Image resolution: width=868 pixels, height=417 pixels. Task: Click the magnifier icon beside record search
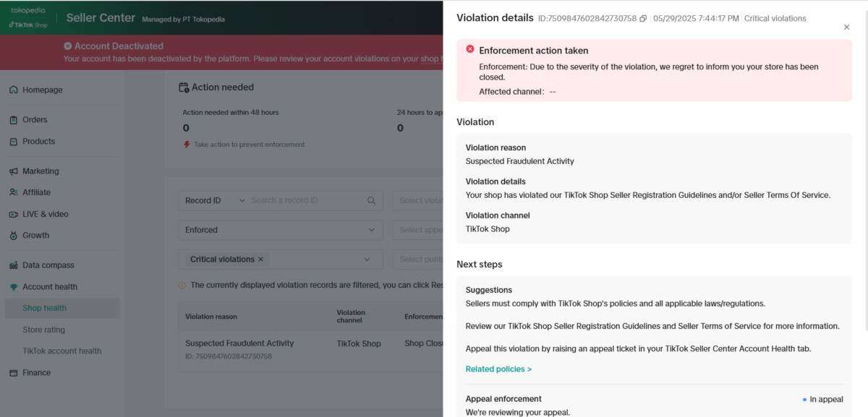click(x=371, y=201)
